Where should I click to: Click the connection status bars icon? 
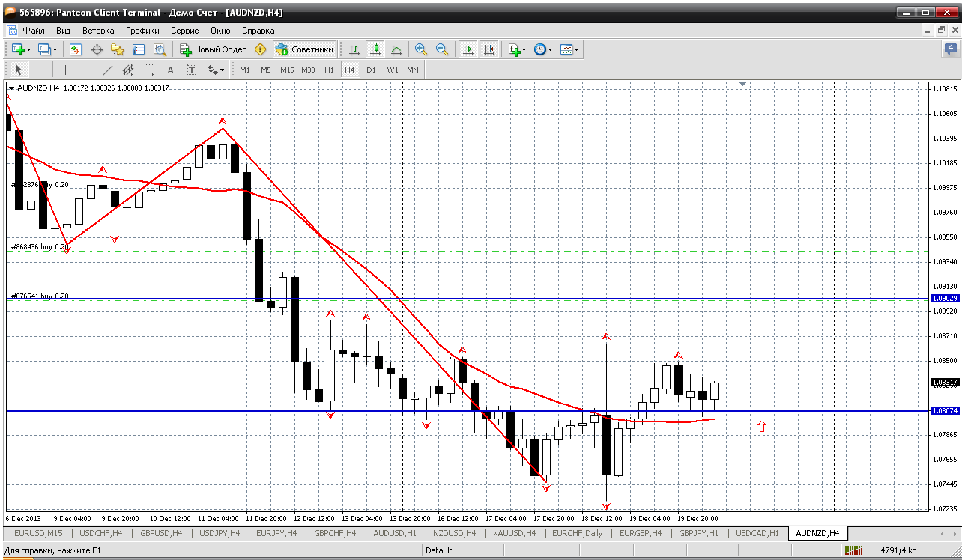coord(853,550)
